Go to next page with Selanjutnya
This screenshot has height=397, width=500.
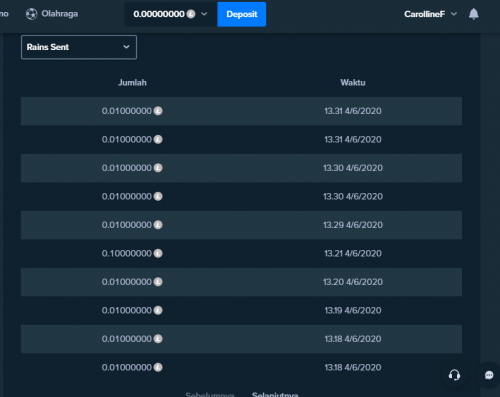tap(275, 394)
